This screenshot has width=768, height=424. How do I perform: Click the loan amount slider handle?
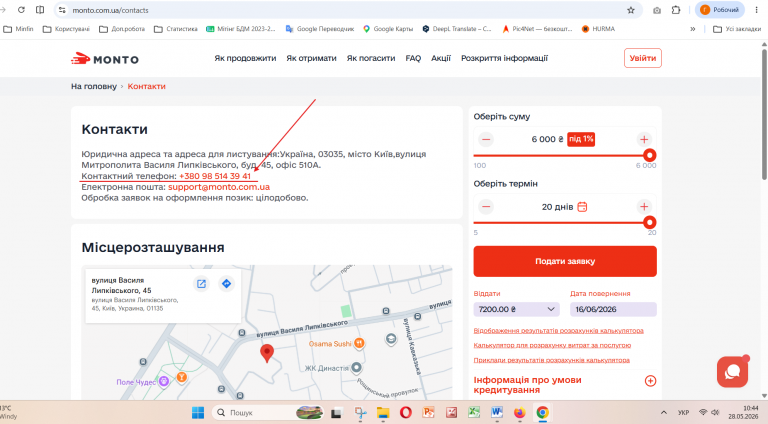tap(649, 155)
